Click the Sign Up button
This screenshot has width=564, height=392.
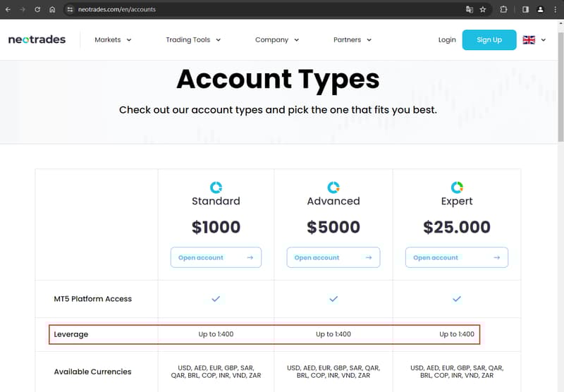(x=489, y=40)
